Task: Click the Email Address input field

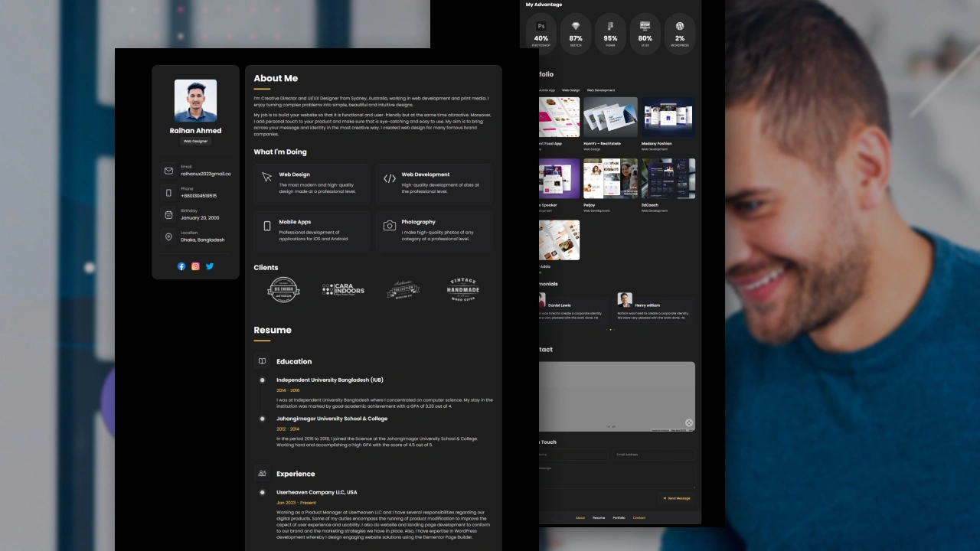Action: 654,455
